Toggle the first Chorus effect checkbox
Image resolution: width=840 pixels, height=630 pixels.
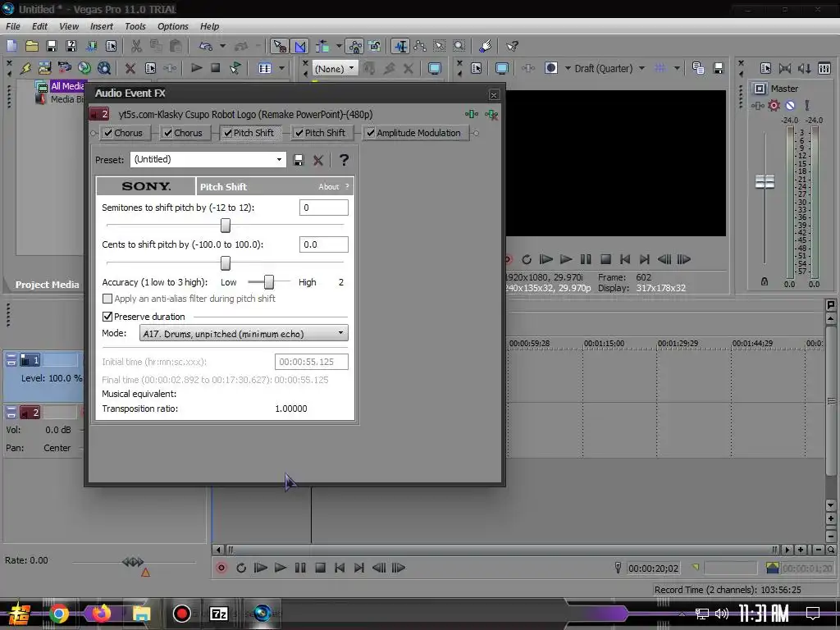(108, 133)
